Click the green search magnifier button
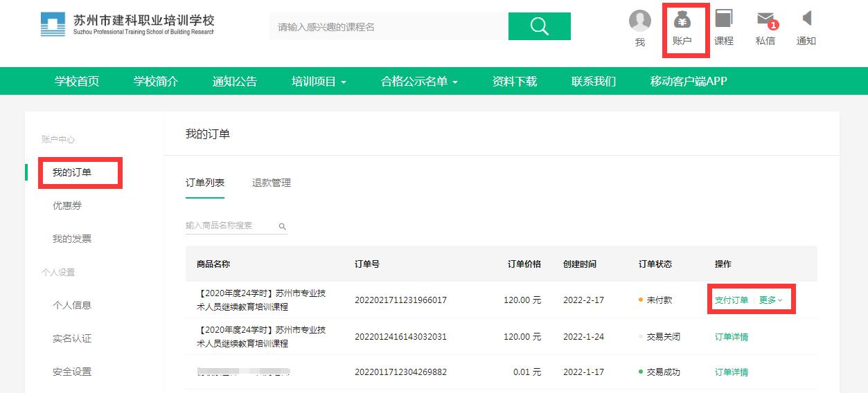Image resolution: width=868 pixels, height=393 pixels. click(539, 26)
